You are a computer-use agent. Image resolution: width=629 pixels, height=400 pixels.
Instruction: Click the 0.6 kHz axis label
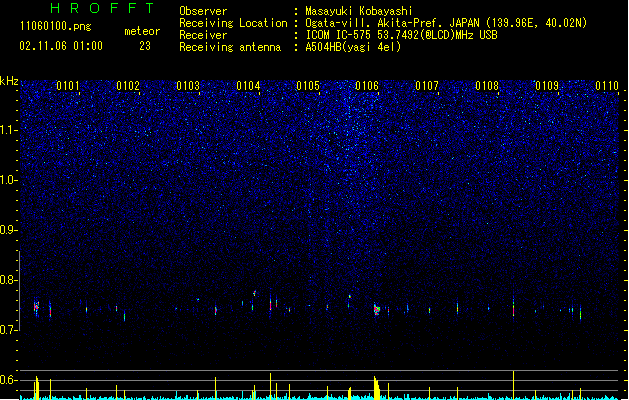[x=8, y=380]
